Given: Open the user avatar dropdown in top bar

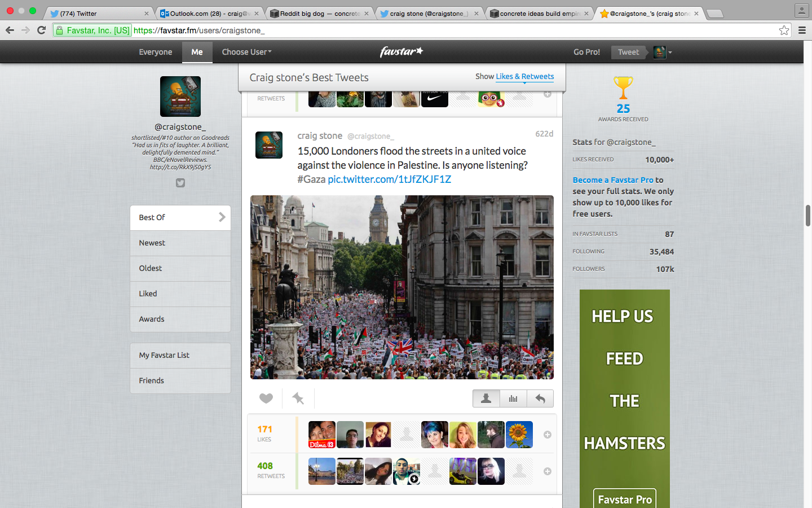Looking at the screenshot, I should point(663,52).
